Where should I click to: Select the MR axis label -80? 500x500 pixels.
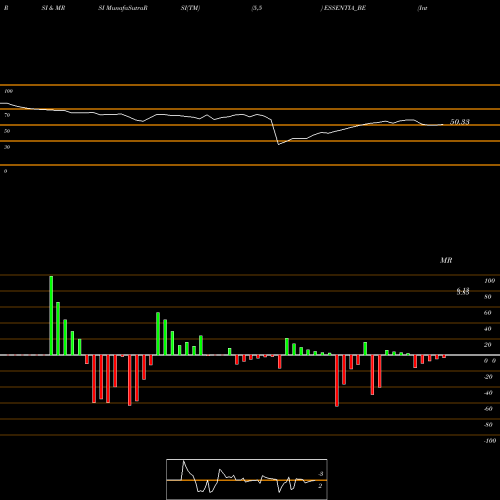click(488, 425)
